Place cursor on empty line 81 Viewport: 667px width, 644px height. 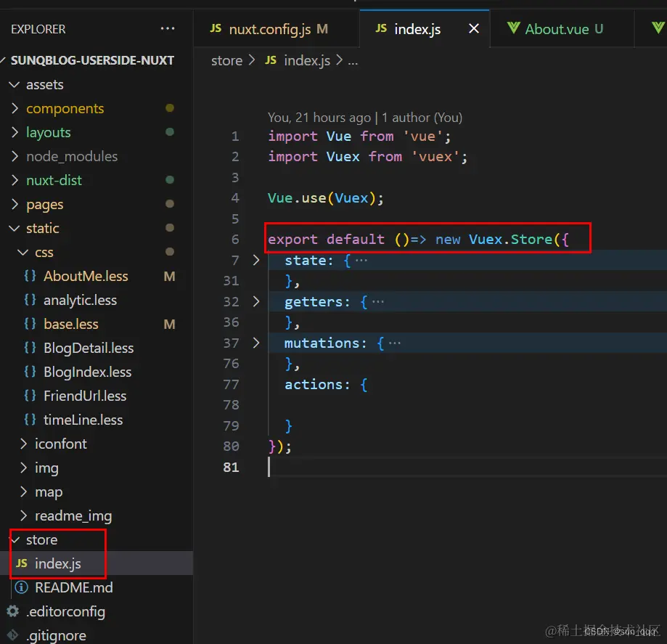click(467, 467)
